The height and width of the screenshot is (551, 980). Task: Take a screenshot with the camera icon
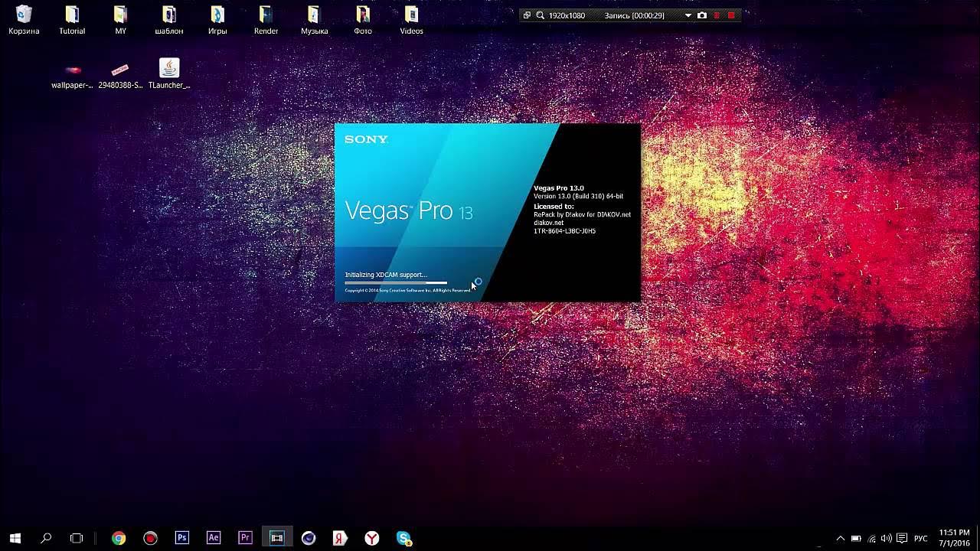click(x=702, y=15)
